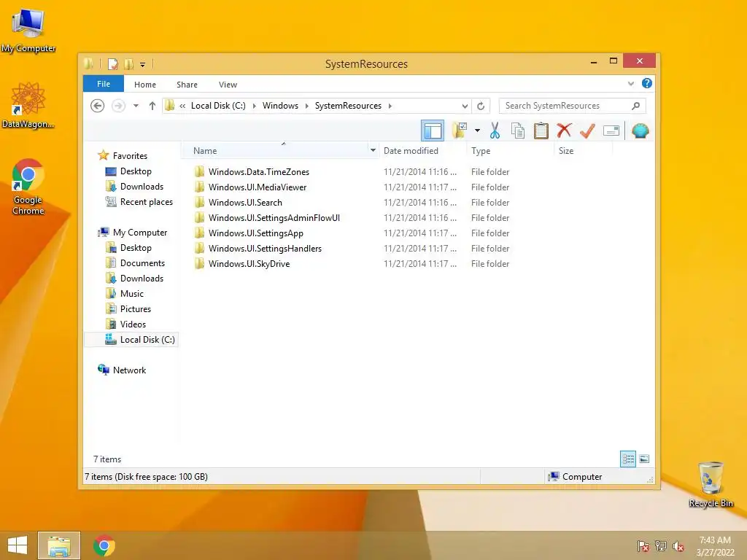Select Network in navigation pane
The image size is (747, 560).
tap(129, 370)
